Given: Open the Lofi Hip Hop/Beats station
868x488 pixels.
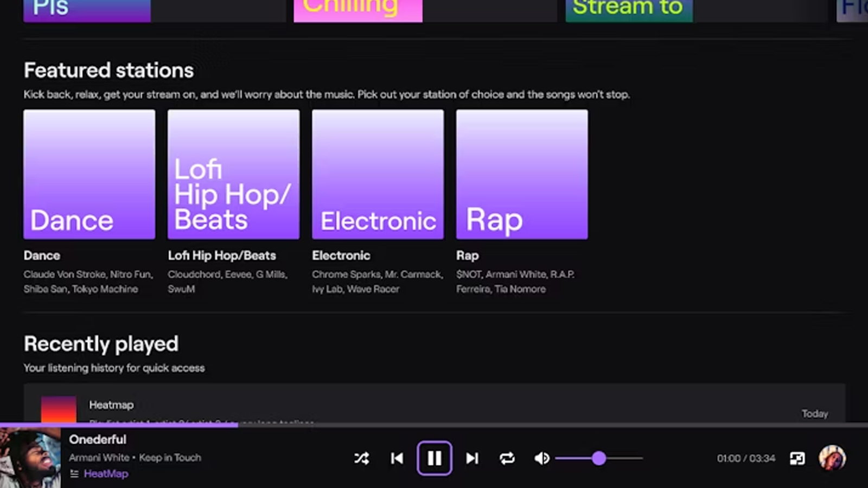Looking at the screenshot, I should [x=233, y=174].
